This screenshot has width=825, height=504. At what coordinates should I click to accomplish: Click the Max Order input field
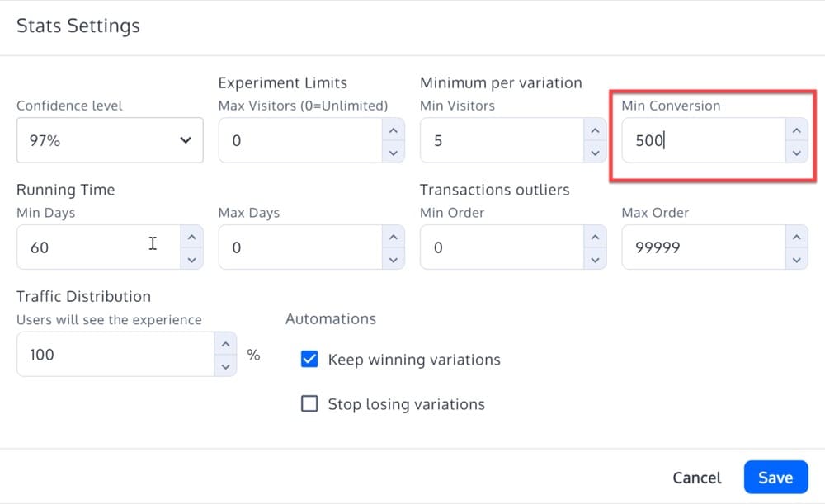[x=704, y=247]
